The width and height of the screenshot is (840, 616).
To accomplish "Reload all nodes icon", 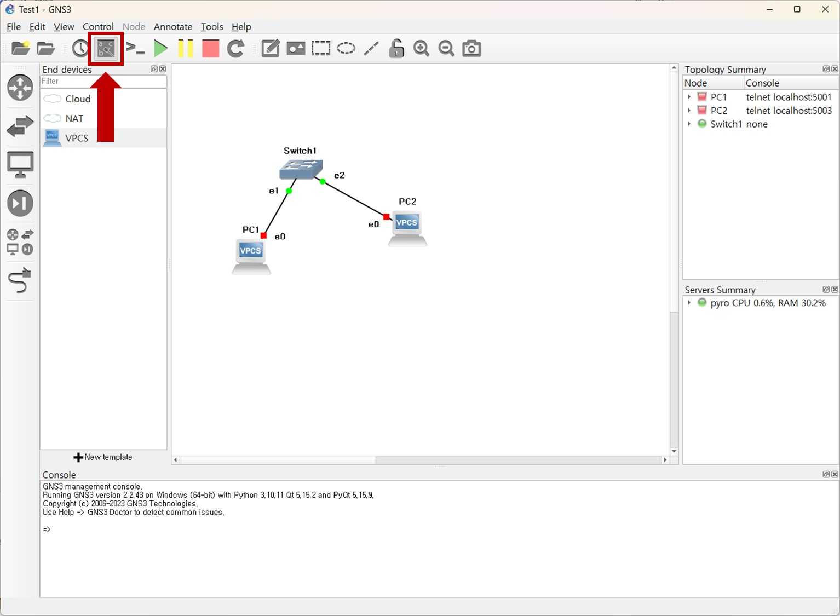I will [235, 48].
